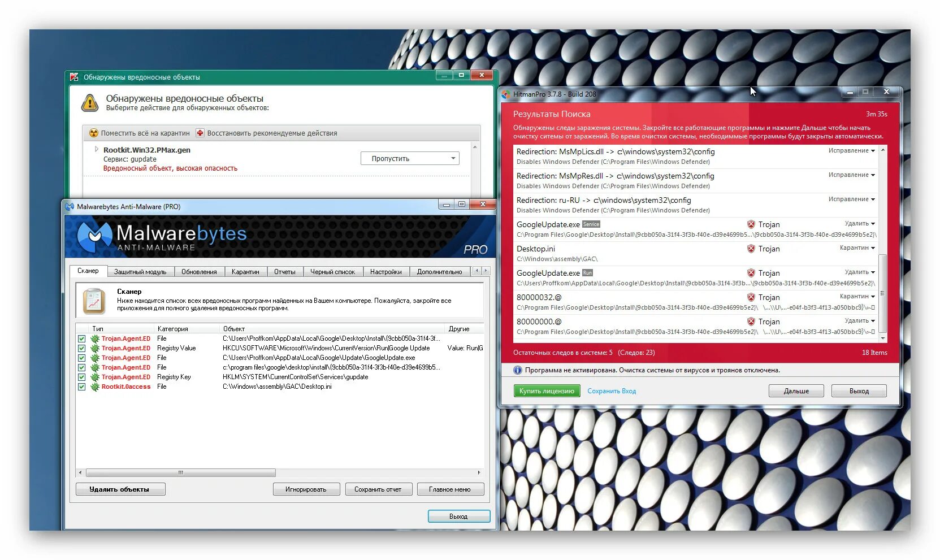
Task: Open Исправление dropdown for MsMpLics.dll redirection
Action: pyautogui.click(x=851, y=151)
